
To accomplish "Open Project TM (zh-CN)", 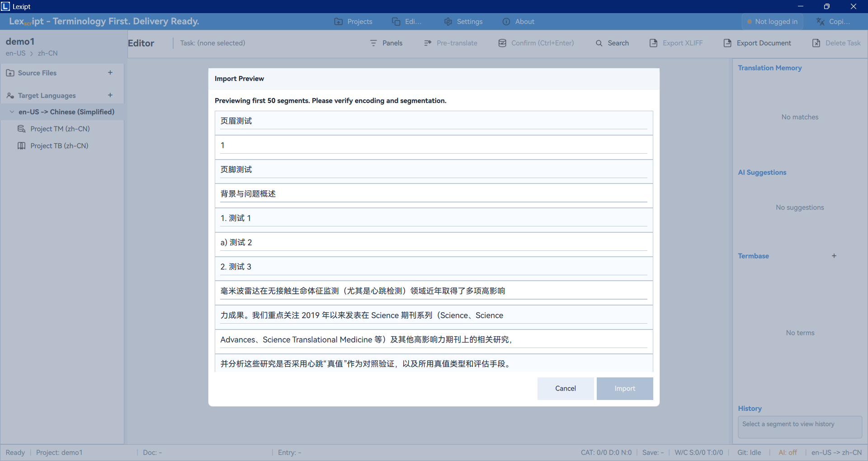I will [x=60, y=129].
